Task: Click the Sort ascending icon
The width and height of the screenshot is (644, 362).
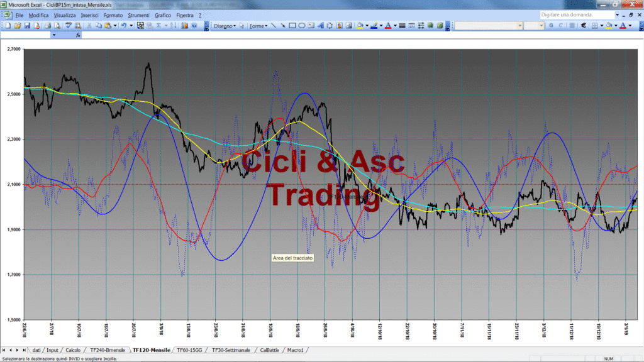Action: [x=174, y=25]
